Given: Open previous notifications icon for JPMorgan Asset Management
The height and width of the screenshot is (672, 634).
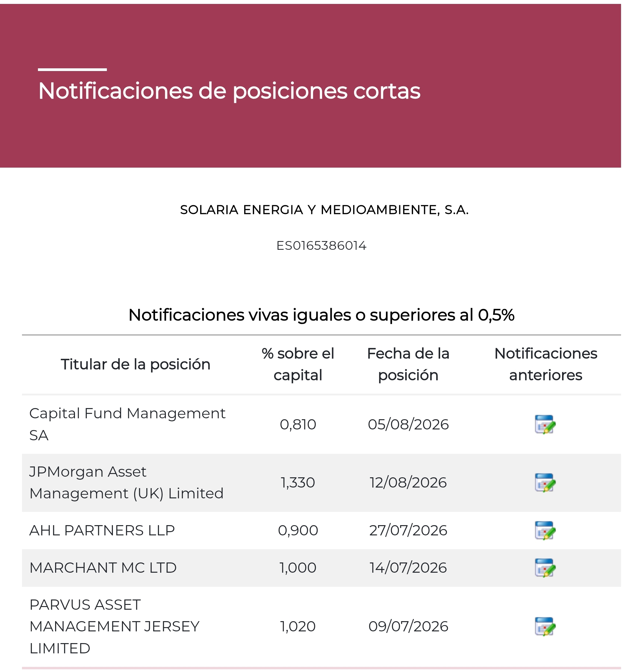Looking at the screenshot, I should click(545, 483).
